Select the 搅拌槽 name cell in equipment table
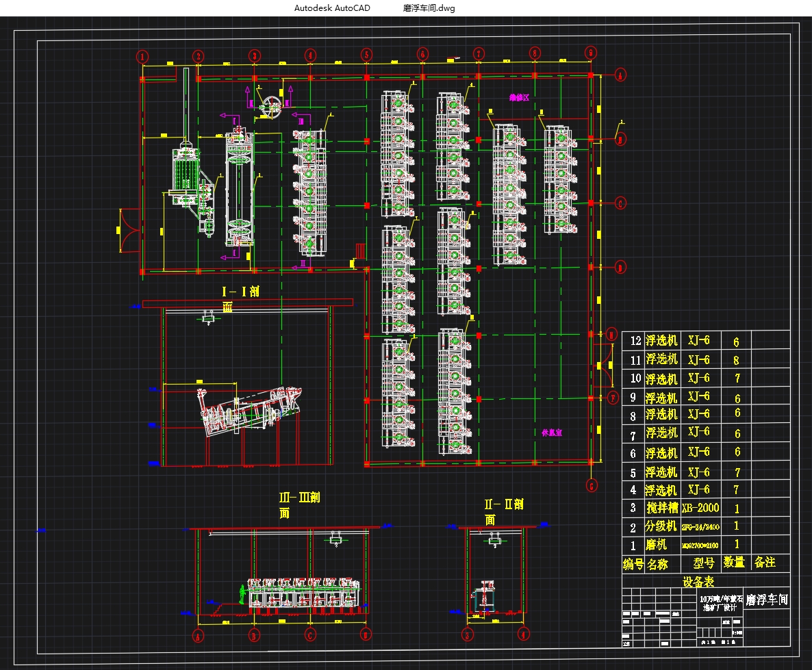This screenshot has height=670, width=812. click(x=662, y=508)
